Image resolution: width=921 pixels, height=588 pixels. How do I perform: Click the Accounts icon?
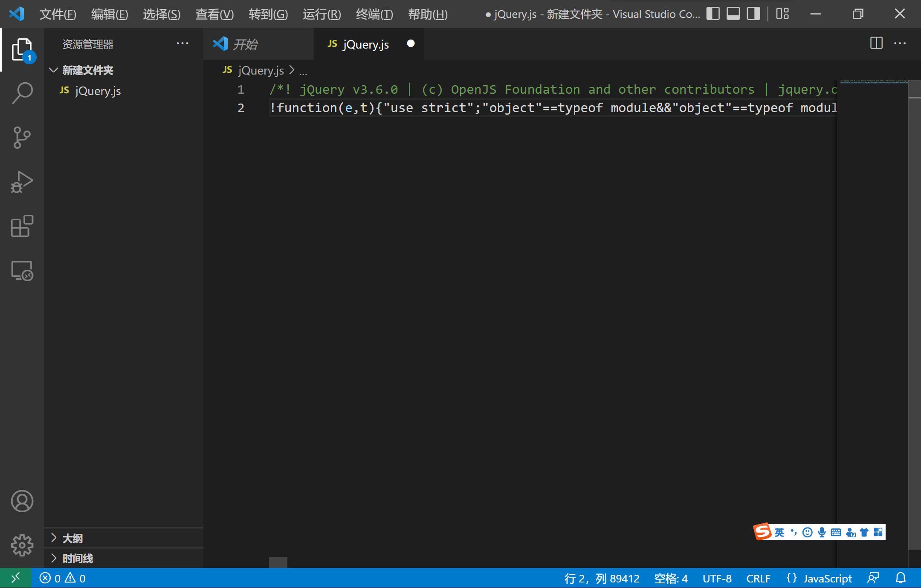[22, 501]
